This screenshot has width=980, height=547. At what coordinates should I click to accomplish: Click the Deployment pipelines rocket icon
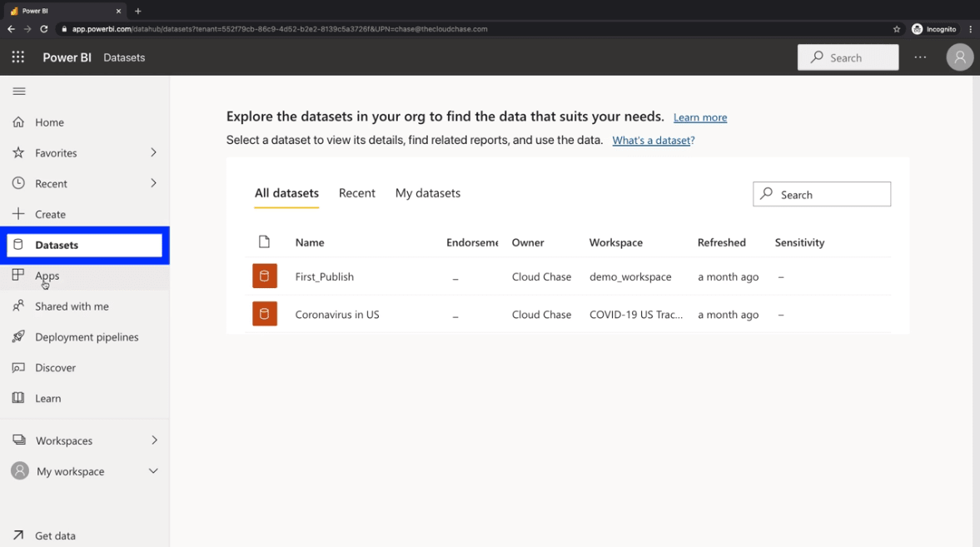[18, 336]
